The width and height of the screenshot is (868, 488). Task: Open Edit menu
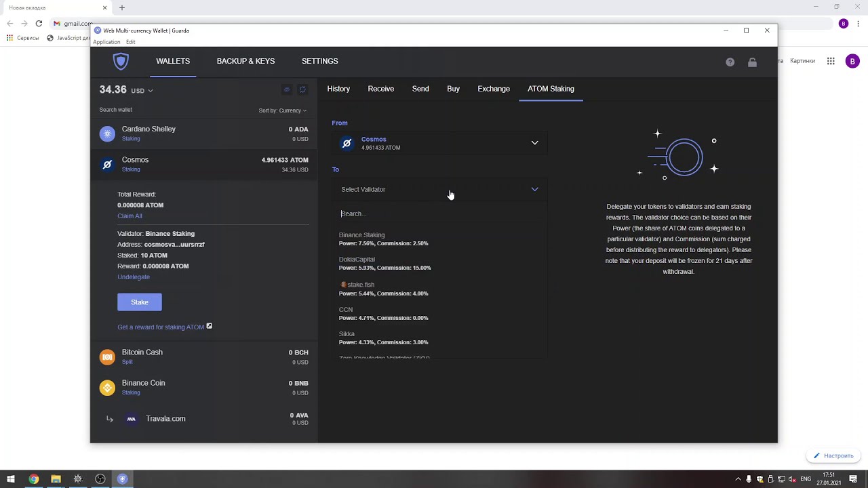tap(130, 42)
